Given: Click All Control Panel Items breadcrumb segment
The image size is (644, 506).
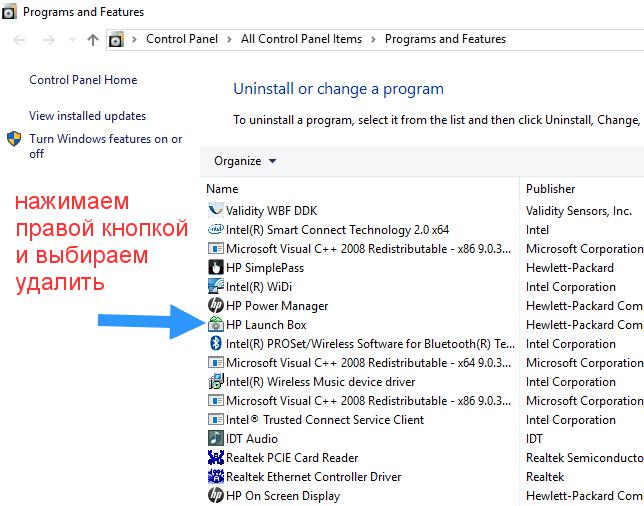Looking at the screenshot, I should click(301, 39).
